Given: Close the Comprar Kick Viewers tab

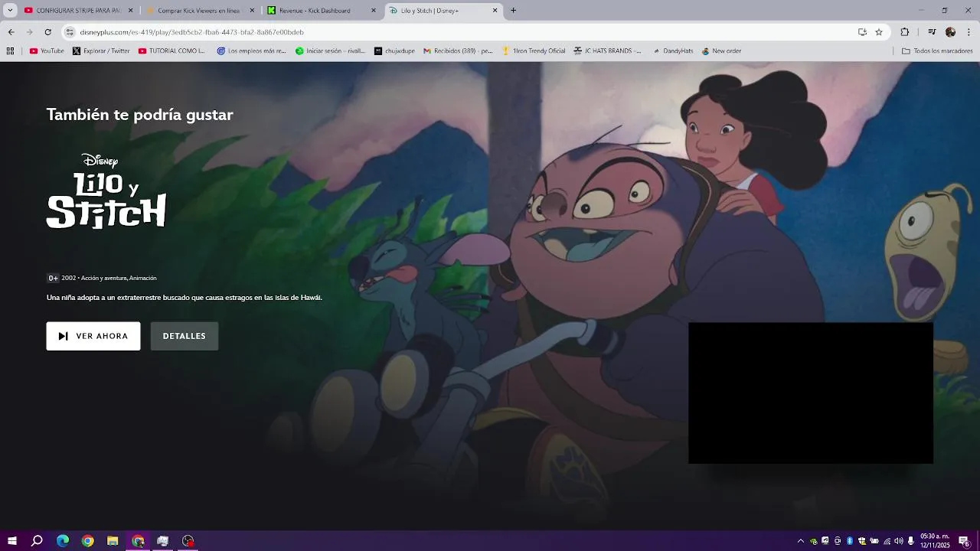Looking at the screenshot, I should pos(252,11).
